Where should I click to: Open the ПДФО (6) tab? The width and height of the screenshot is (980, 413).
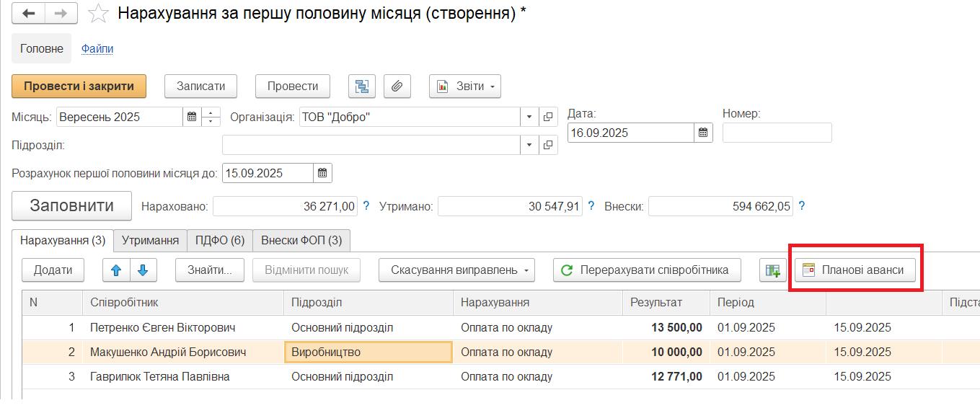point(220,240)
